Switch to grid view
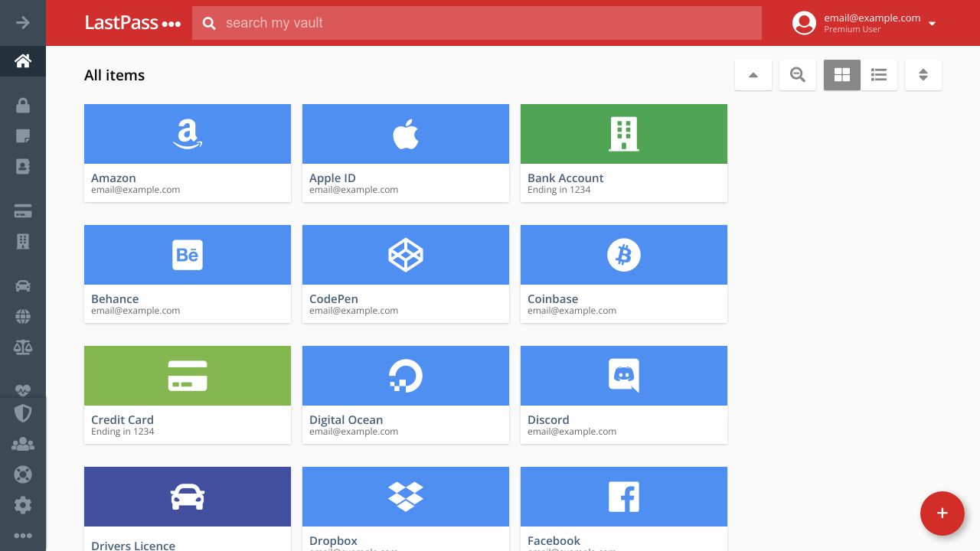Viewport: 980px width, 551px height. [x=842, y=75]
